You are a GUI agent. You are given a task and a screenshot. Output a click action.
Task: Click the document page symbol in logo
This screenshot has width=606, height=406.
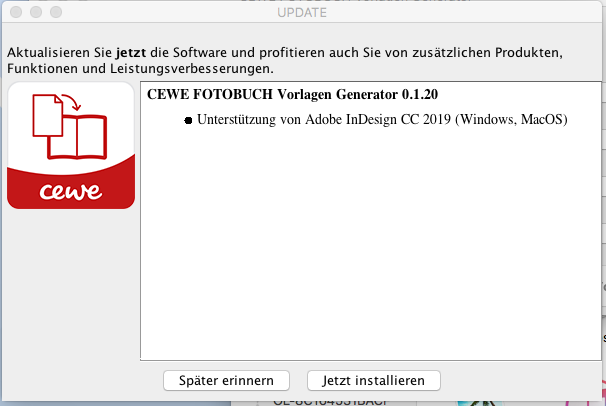tap(48, 116)
